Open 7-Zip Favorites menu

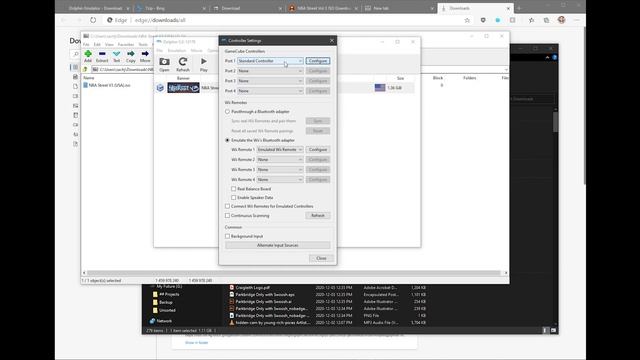(x=126, y=44)
